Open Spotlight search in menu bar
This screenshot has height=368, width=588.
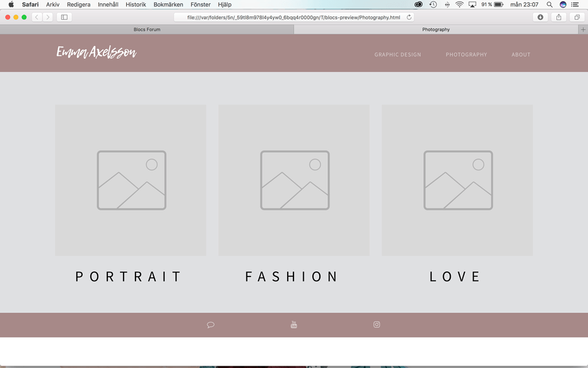point(550,5)
